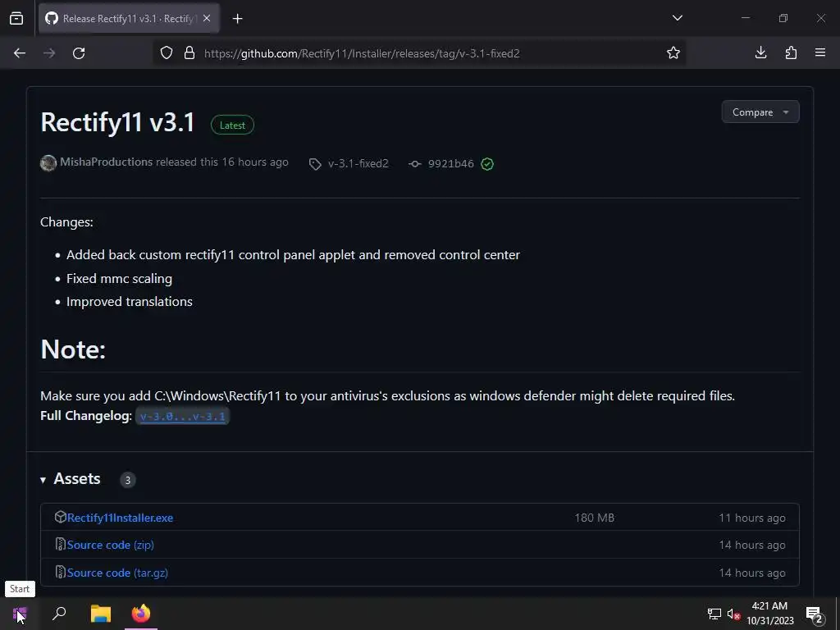Bookmark this page with the star
This screenshot has width=840, height=630.
pyautogui.click(x=673, y=52)
